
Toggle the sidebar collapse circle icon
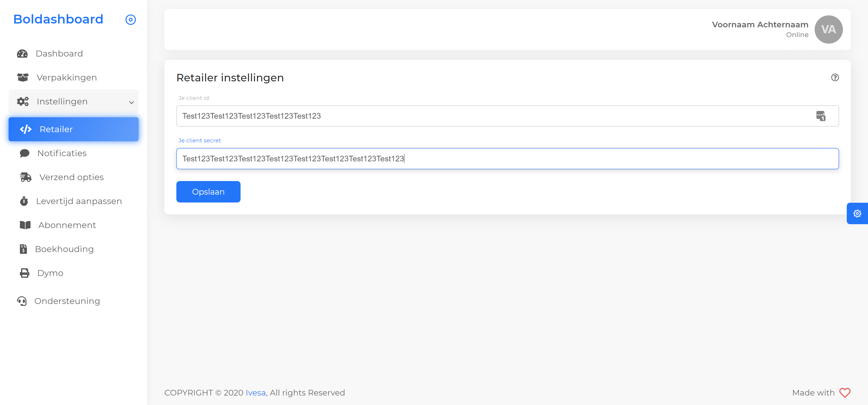[x=130, y=19]
